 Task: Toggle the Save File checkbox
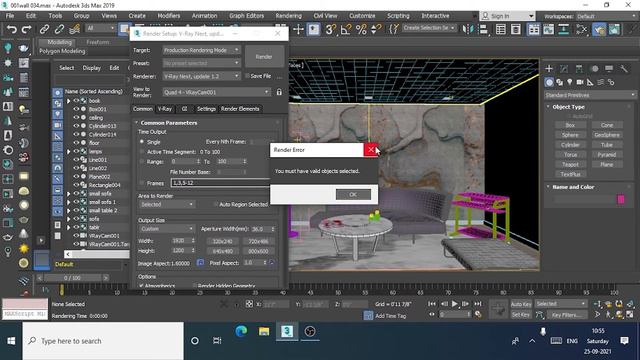pos(247,76)
